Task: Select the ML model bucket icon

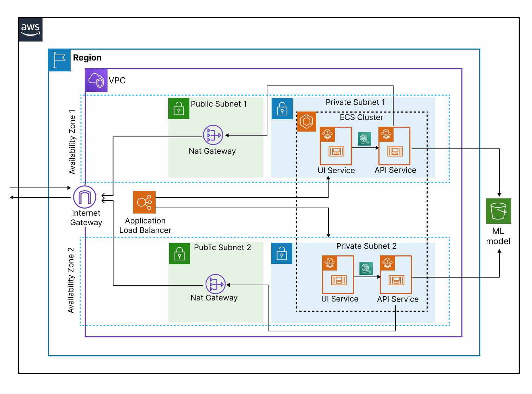Action: pyautogui.click(x=498, y=211)
